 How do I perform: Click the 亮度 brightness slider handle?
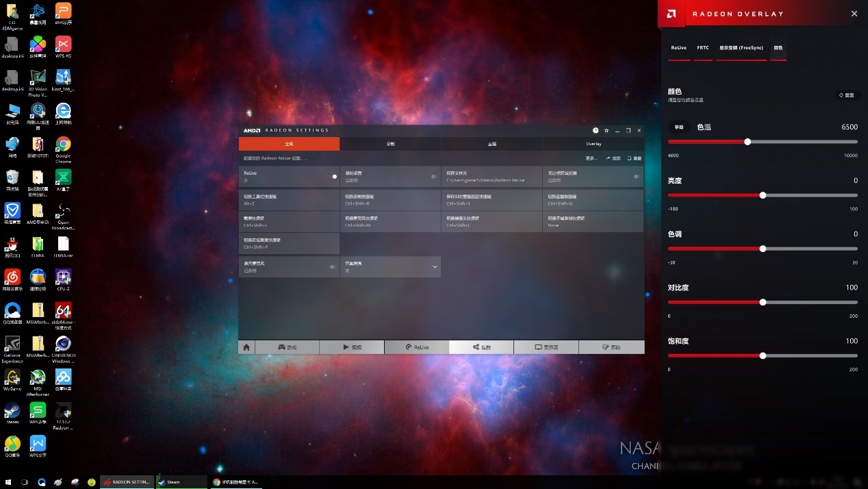click(763, 195)
